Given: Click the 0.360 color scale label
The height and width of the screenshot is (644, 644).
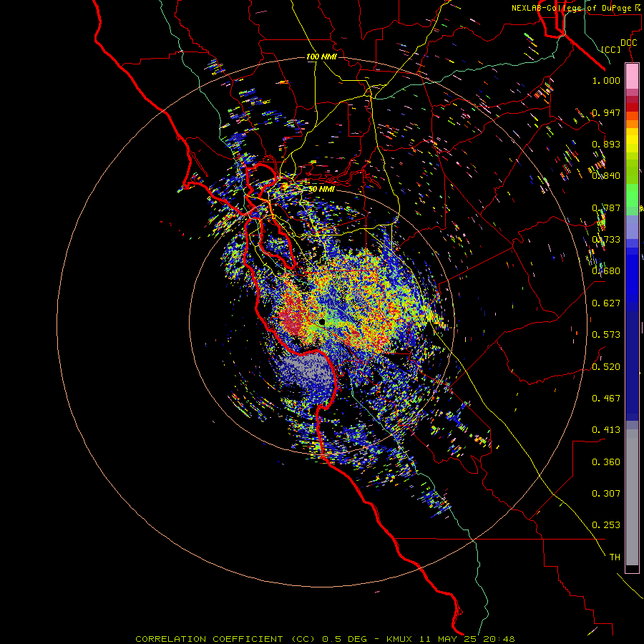Looking at the screenshot, I should 606,462.
